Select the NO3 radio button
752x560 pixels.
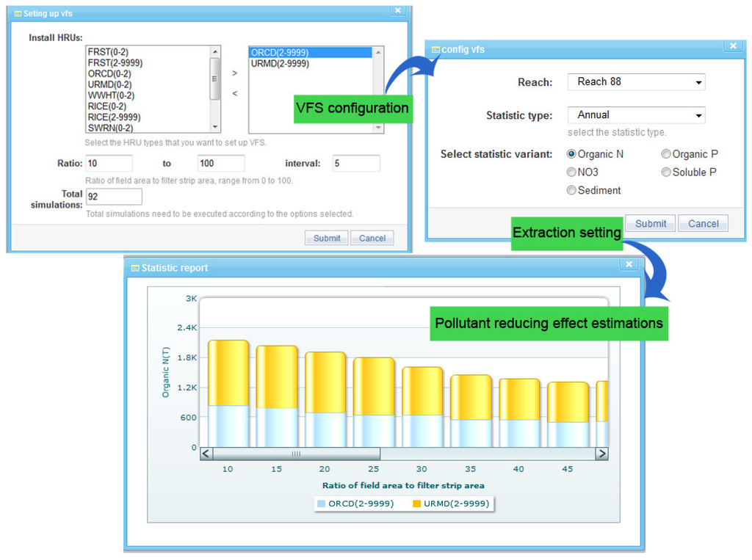pos(571,172)
